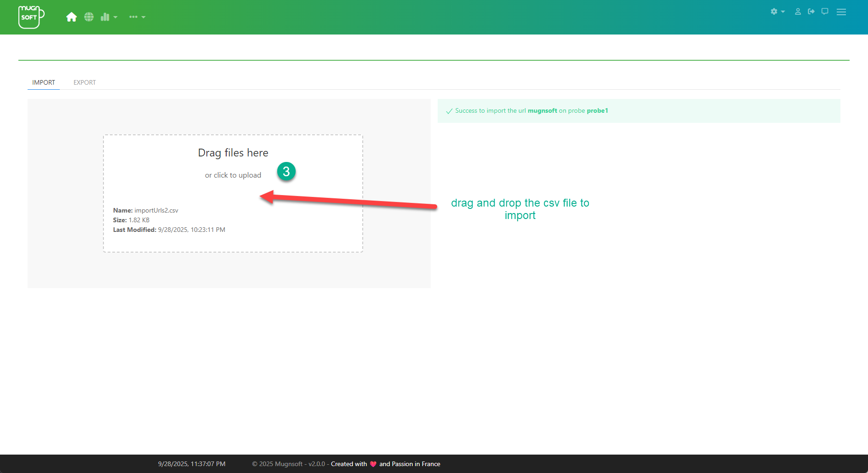Click the 'or click to upload' text
The height and width of the screenshot is (473, 868).
(x=233, y=175)
